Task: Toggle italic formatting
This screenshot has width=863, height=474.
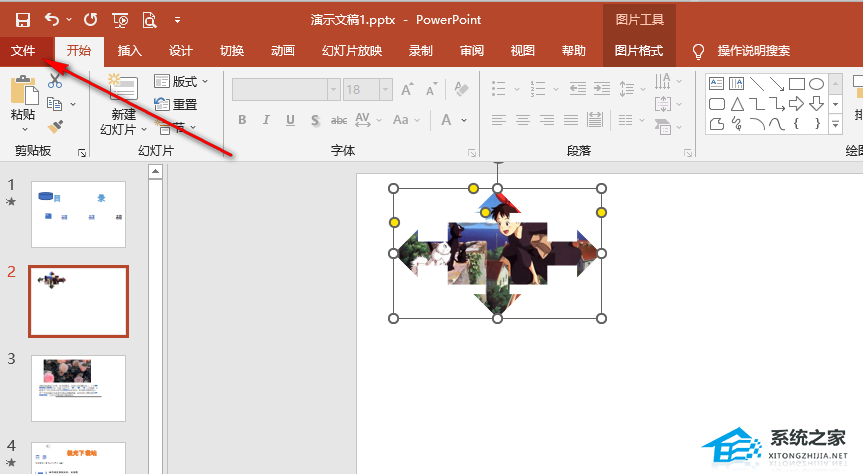Action: tap(266, 120)
